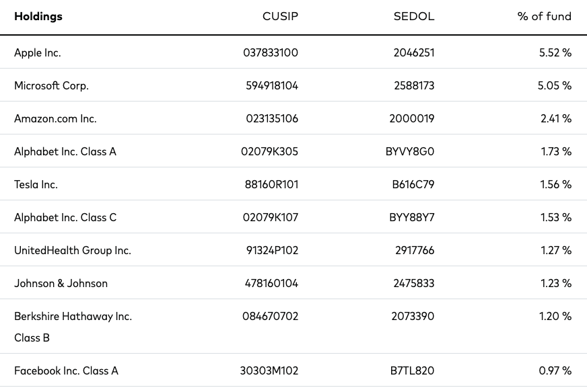
Task: Click Microsoft's 5.05 % fund weight
Action: point(555,85)
